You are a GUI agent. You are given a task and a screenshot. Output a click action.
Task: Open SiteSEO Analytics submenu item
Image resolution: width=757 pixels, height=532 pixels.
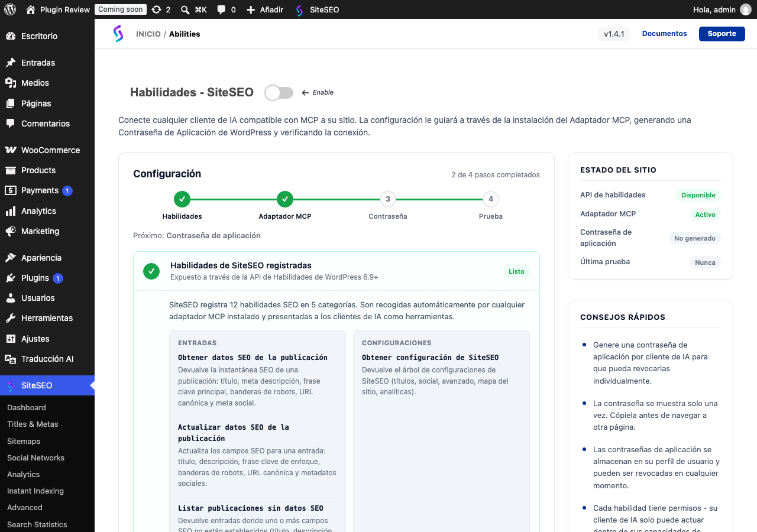point(24,474)
